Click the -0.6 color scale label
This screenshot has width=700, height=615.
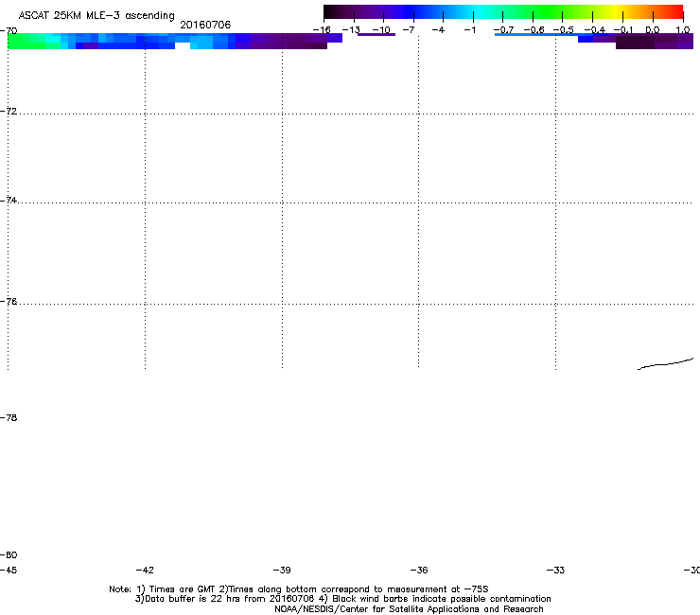coord(534,29)
